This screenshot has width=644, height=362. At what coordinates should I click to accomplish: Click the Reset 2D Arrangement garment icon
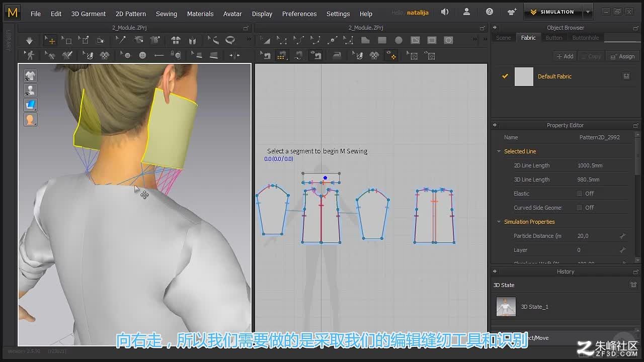(x=176, y=40)
